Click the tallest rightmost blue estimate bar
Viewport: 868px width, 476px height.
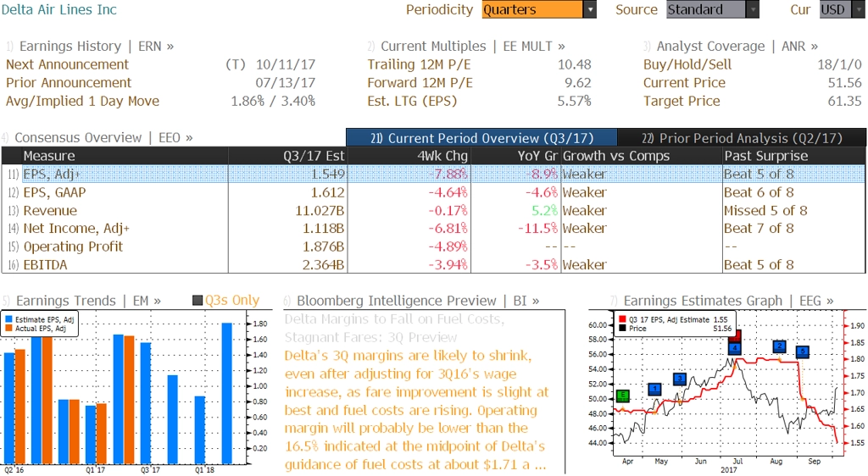[227, 393]
